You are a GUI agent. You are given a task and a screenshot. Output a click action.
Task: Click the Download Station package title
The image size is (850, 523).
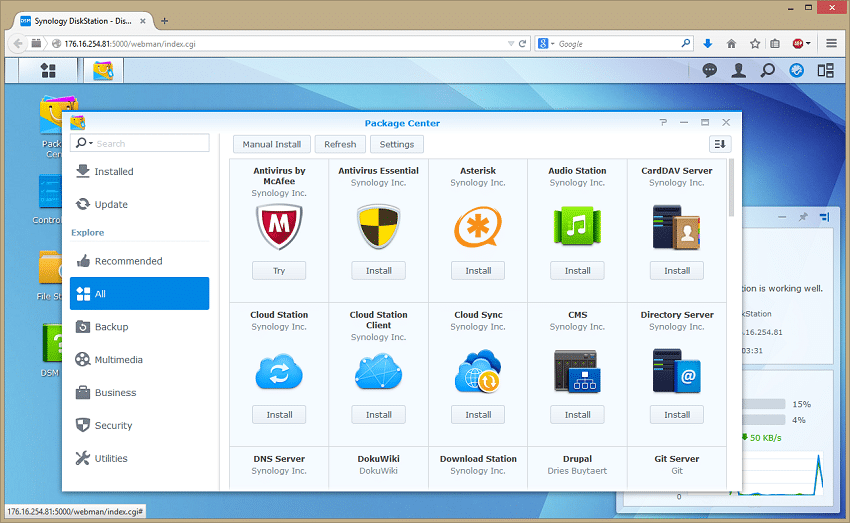pos(478,459)
